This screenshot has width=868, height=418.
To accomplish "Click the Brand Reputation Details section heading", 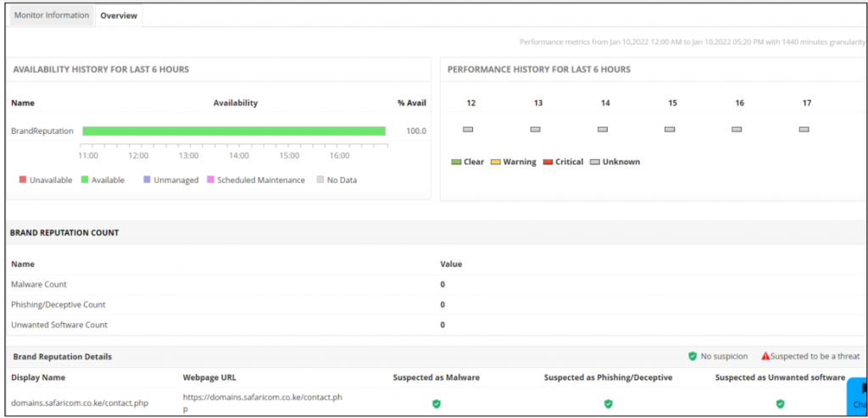I will pos(63,357).
